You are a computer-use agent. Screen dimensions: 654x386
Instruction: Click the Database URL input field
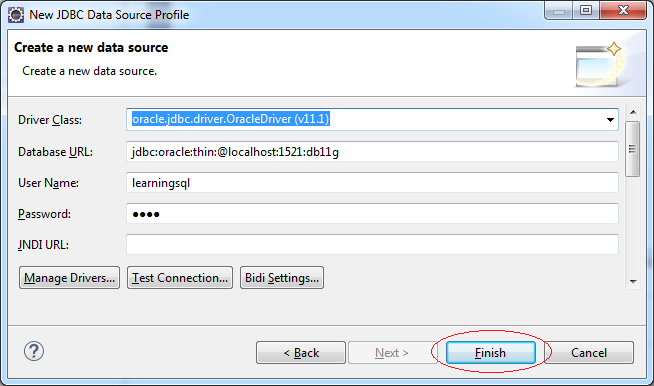click(x=372, y=152)
